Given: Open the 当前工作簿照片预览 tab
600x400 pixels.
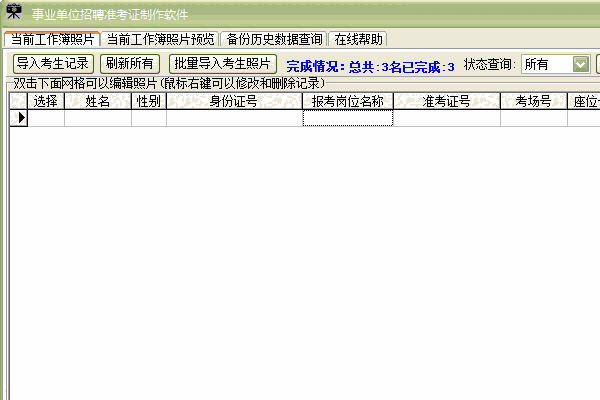Looking at the screenshot, I should [x=160, y=39].
